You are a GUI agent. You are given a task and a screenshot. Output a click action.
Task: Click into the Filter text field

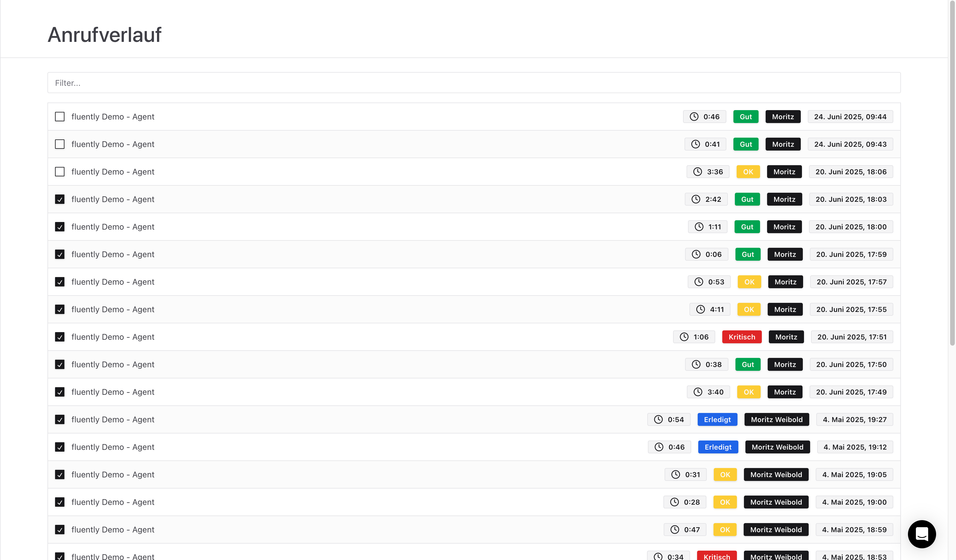(x=473, y=83)
